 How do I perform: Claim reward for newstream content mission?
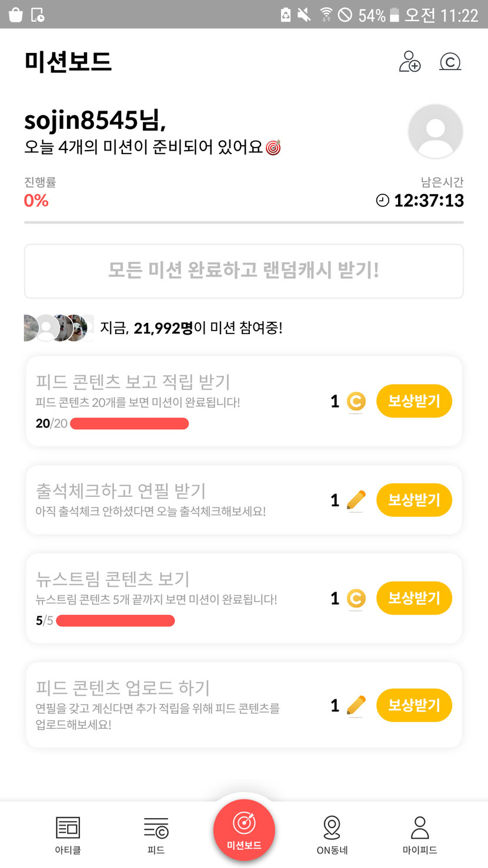click(x=414, y=598)
